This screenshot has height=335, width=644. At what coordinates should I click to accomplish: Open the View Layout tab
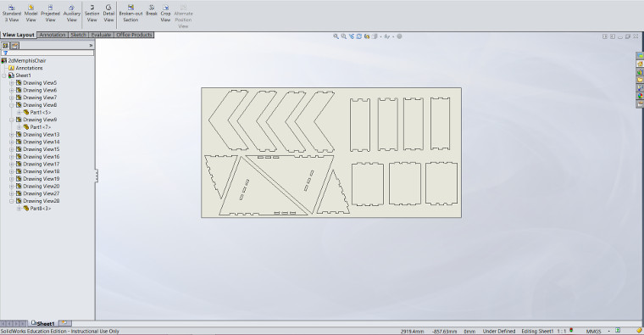click(19, 35)
